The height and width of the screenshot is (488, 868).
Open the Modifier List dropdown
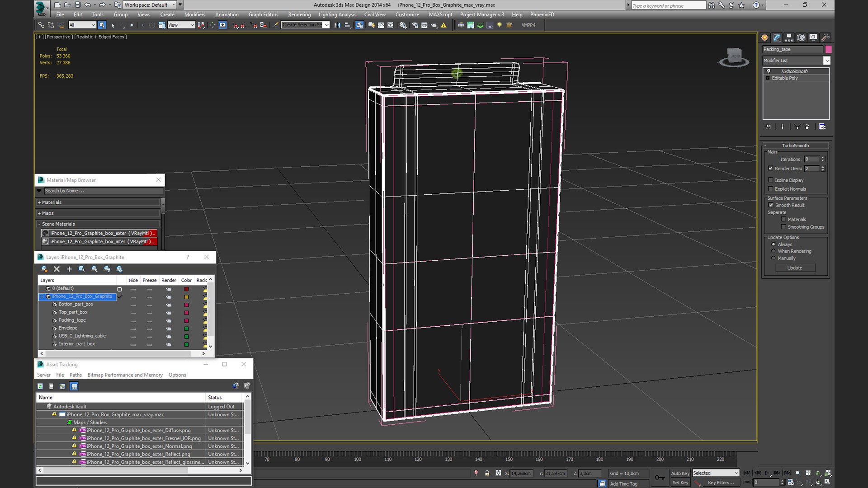tap(827, 61)
